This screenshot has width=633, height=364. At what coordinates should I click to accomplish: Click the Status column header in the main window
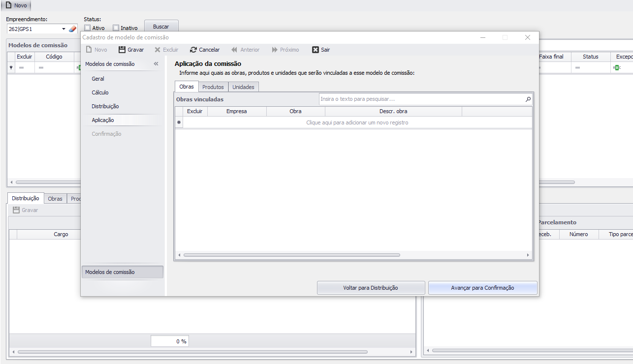coord(591,57)
